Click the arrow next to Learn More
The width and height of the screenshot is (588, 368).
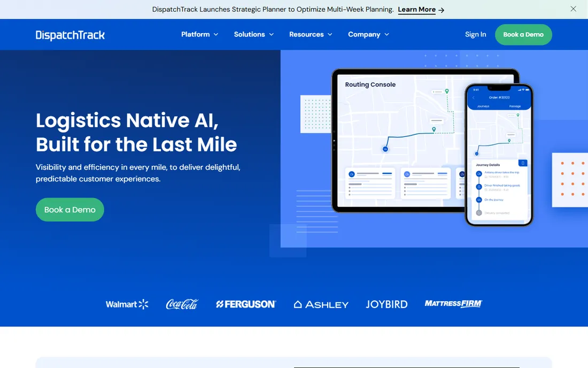[442, 10]
